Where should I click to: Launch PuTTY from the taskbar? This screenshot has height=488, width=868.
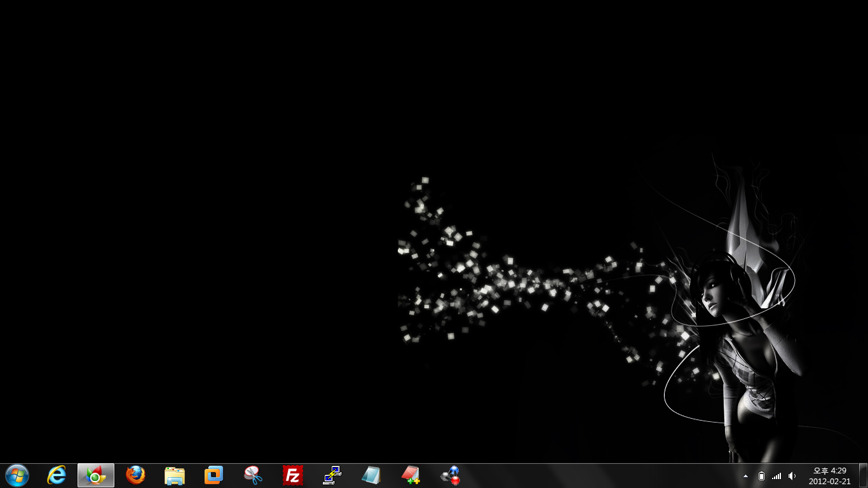pos(332,475)
